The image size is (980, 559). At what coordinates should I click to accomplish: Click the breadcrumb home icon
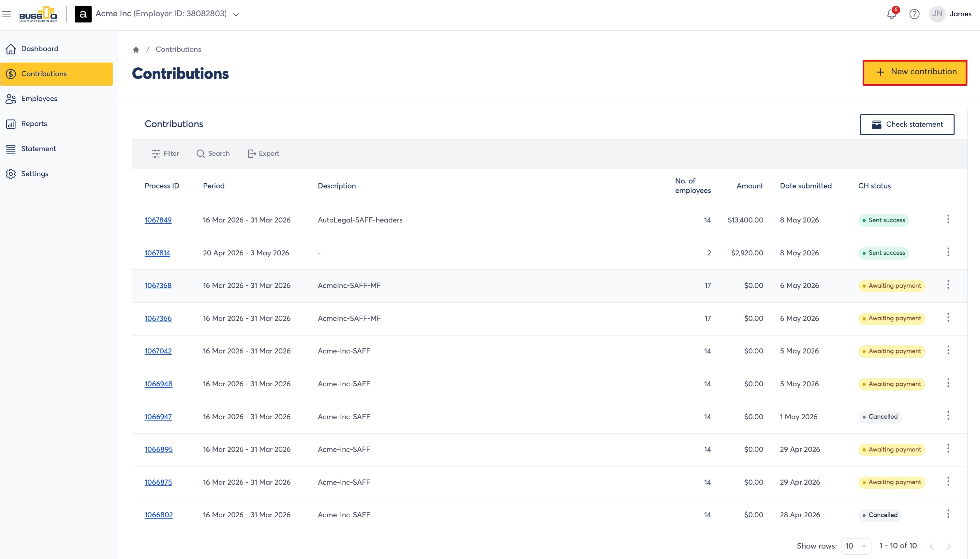(136, 50)
